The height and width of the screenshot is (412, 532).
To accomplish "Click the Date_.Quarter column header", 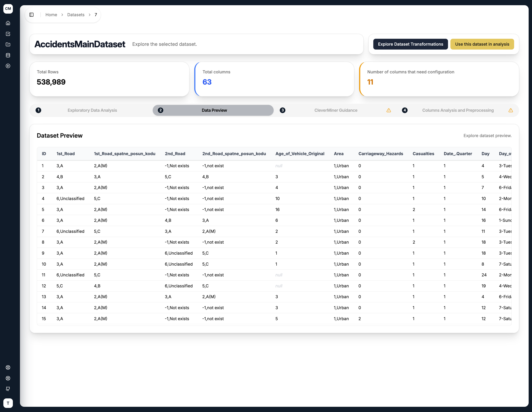I will [x=458, y=154].
